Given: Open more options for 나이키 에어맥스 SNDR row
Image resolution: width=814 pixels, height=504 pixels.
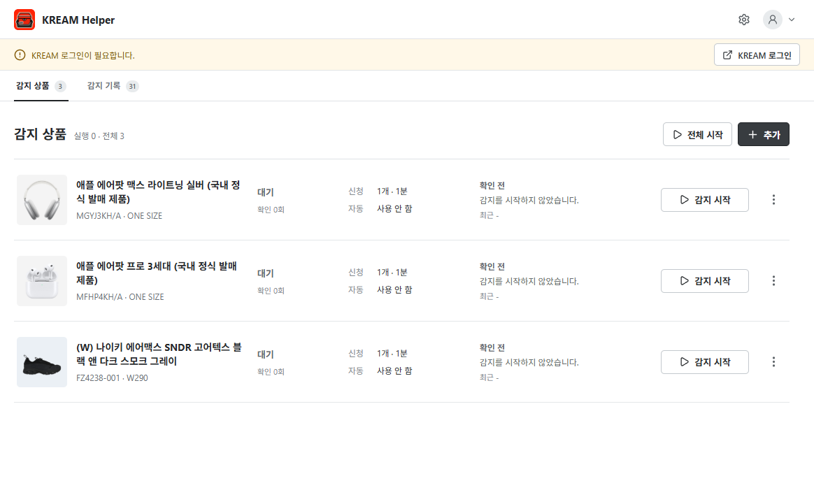Looking at the screenshot, I should coord(773,362).
